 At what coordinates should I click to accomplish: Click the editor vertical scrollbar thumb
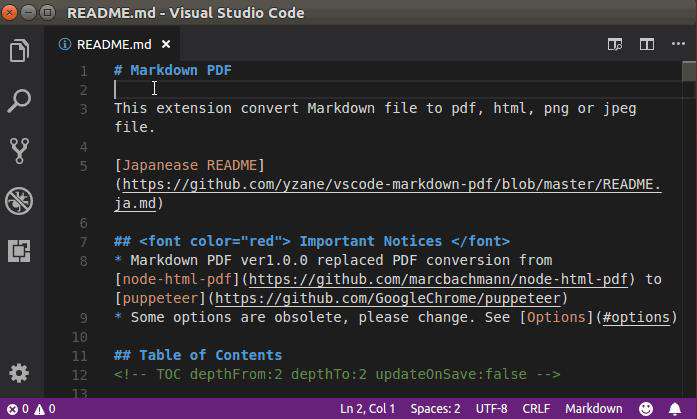(x=689, y=72)
